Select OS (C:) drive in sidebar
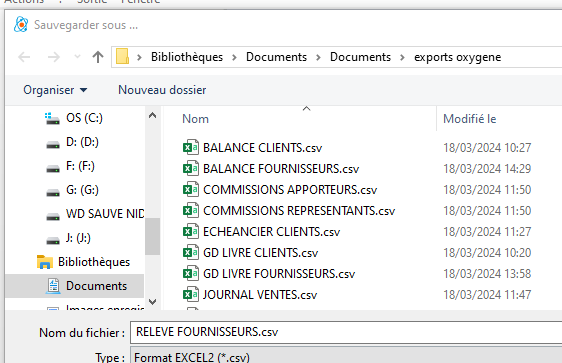 point(84,118)
